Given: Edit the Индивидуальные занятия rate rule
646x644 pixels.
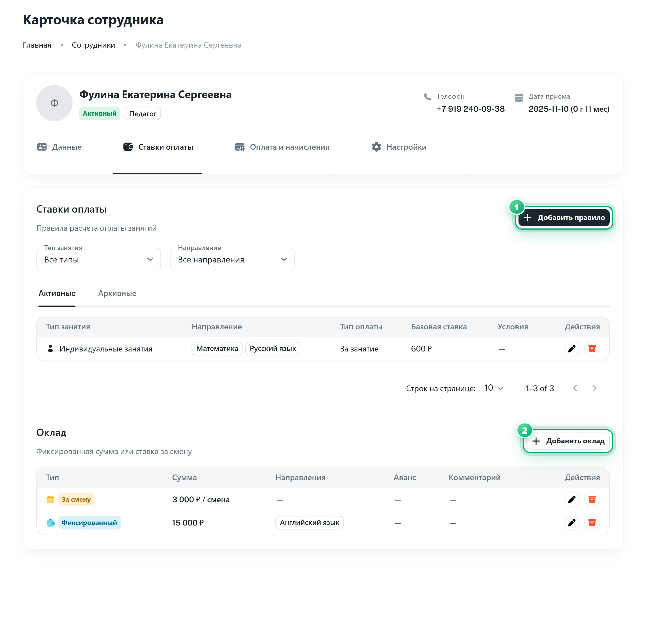Looking at the screenshot, I should point(571,349).
